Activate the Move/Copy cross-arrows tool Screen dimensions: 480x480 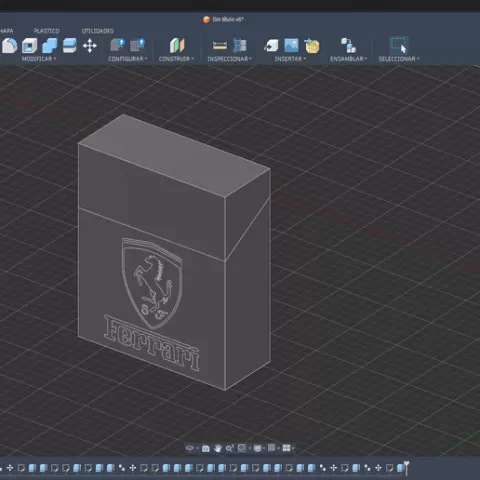pos(90,46)
